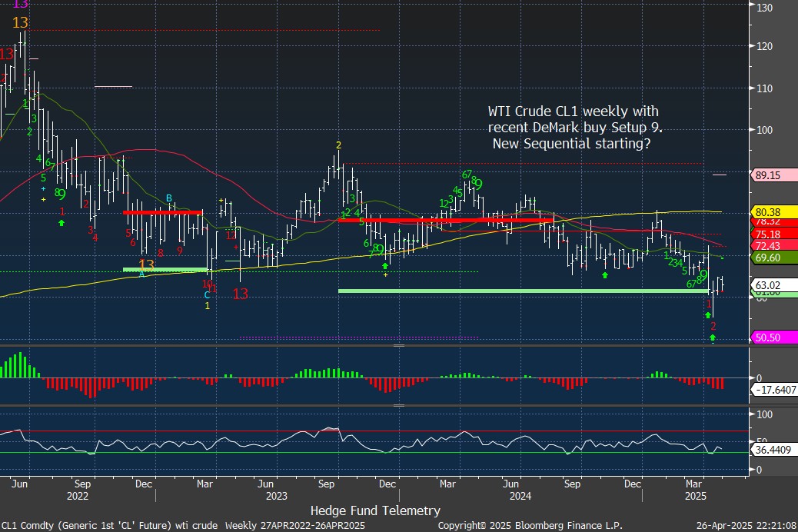798x532 pixels.
Task: Select the red 75.18 price label
Action: pos(774,234)
